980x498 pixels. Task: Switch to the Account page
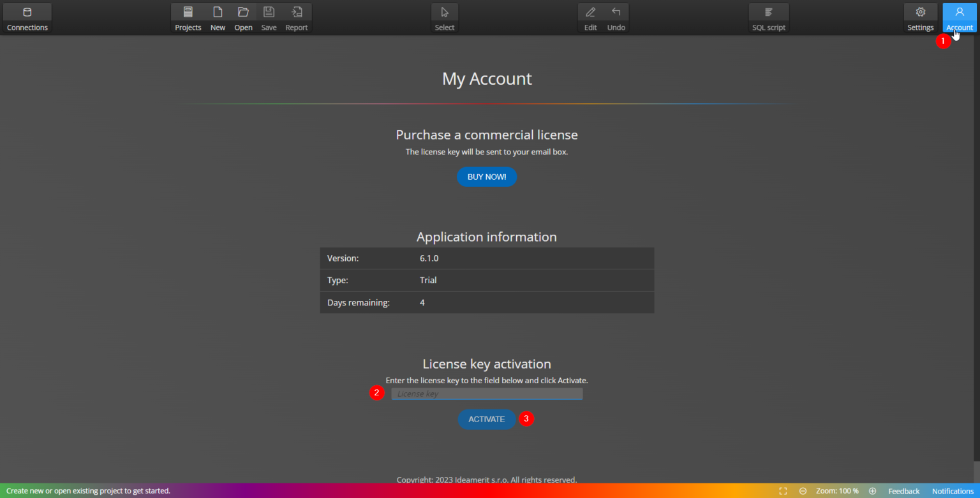959,17
